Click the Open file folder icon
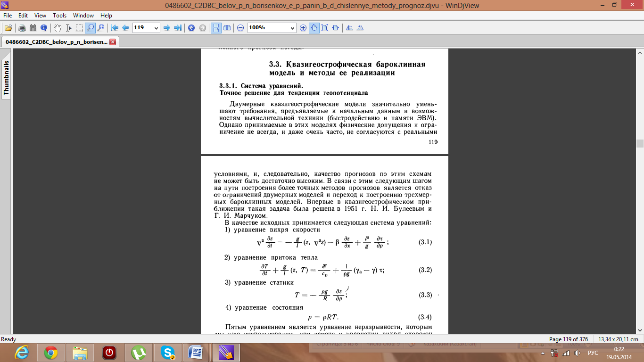The width and height of the screenshot is (644, 362). (8, 28)
